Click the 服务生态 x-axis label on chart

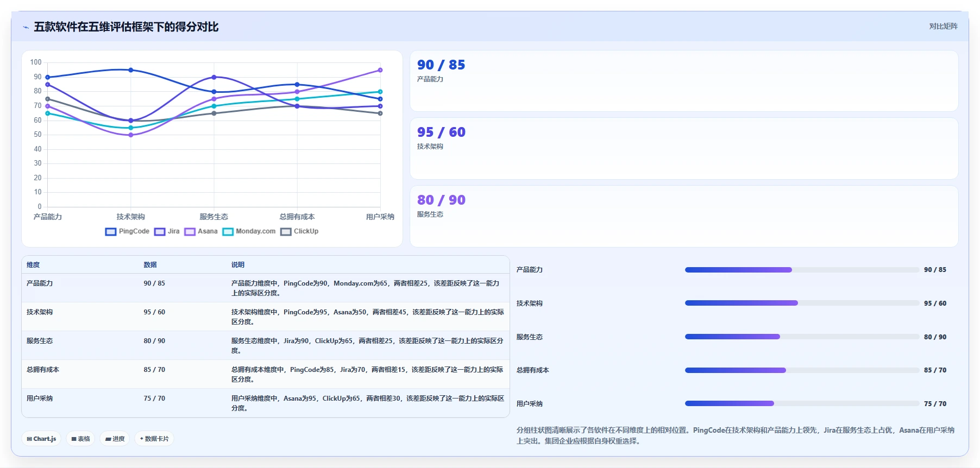click(214, 217)
